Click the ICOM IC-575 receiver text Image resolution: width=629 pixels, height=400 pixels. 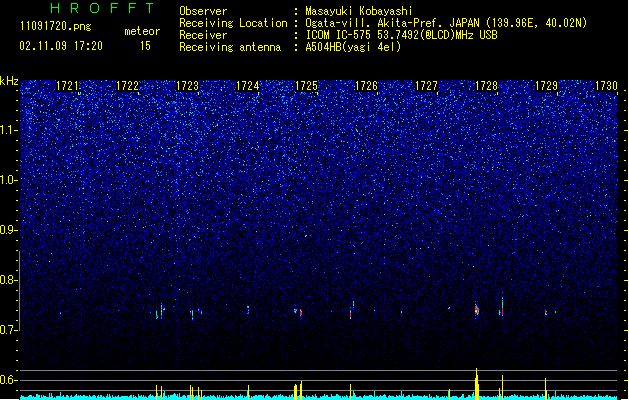click(401, 35)
